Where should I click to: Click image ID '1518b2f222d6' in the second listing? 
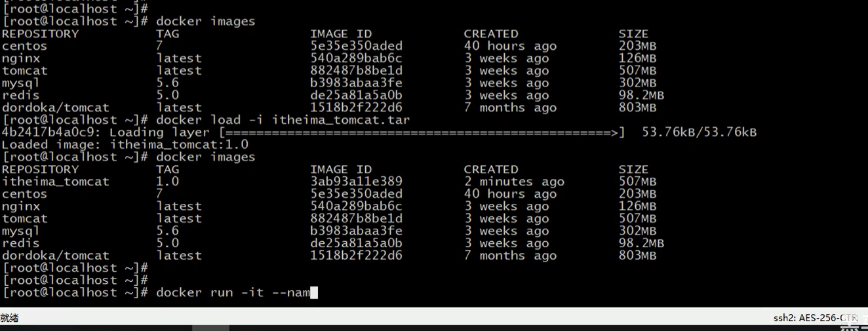357,256
